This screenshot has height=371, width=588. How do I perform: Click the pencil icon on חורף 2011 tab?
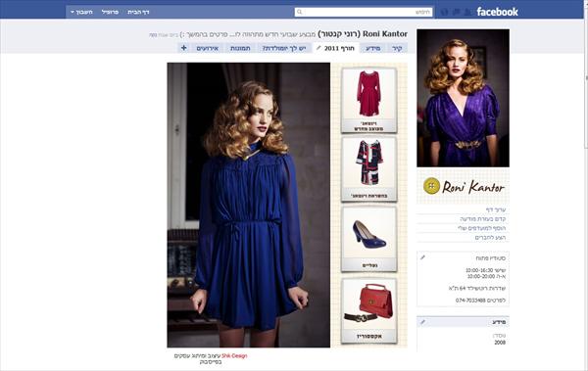[318, 48]
